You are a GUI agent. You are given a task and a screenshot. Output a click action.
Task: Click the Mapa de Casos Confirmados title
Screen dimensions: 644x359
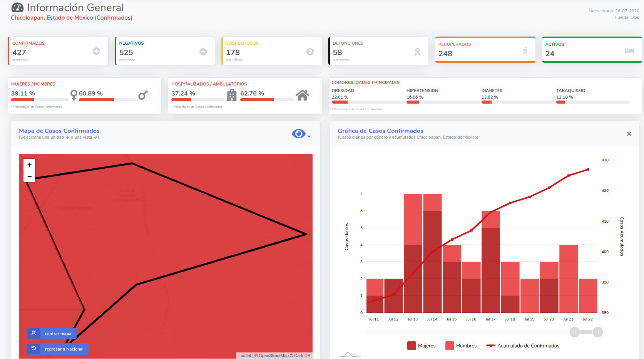point(59,131)
